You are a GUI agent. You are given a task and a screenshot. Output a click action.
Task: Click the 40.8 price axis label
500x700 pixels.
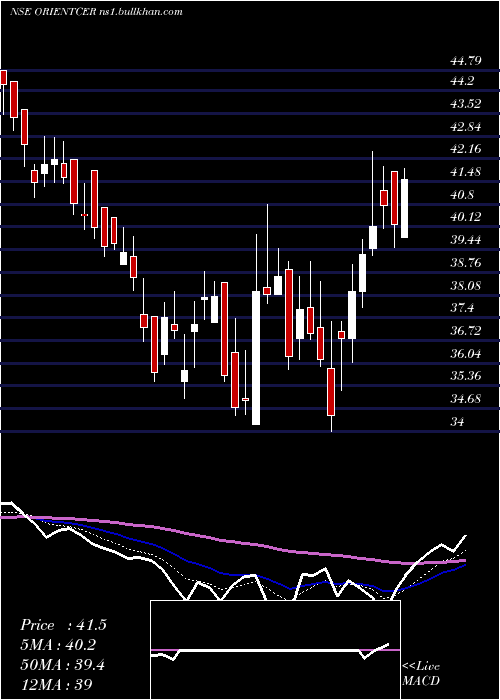point(462,195)
